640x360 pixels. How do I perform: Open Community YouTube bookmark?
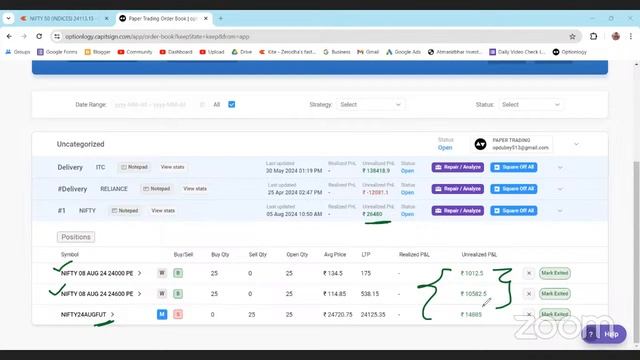(x=135, y=52)
